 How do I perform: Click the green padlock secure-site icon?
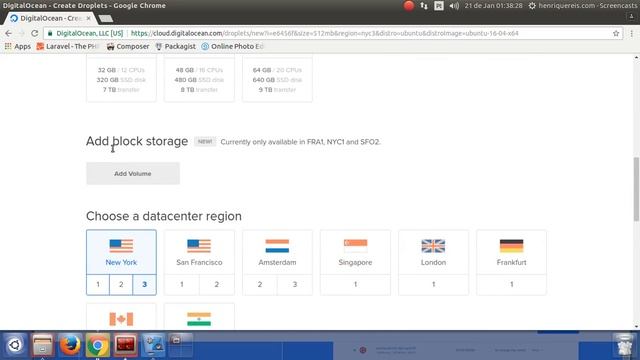pyautogui.click(x=50, y=33)
